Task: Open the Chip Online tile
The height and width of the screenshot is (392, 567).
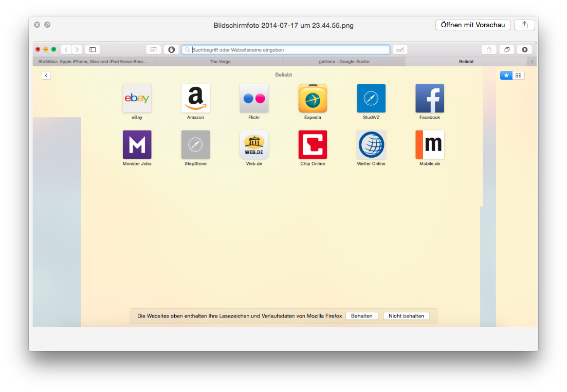Action: [x=313, y=144]
